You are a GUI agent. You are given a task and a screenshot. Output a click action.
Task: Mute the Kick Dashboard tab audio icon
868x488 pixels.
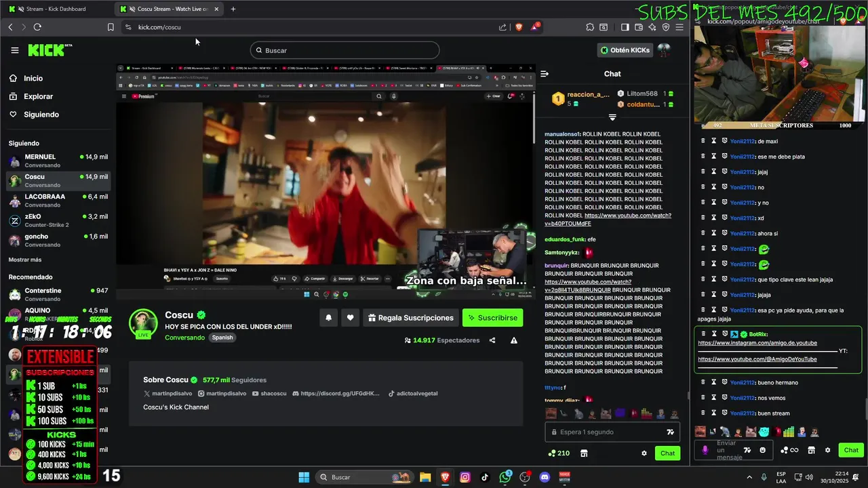pyautogui.click(x=21, y=9)
